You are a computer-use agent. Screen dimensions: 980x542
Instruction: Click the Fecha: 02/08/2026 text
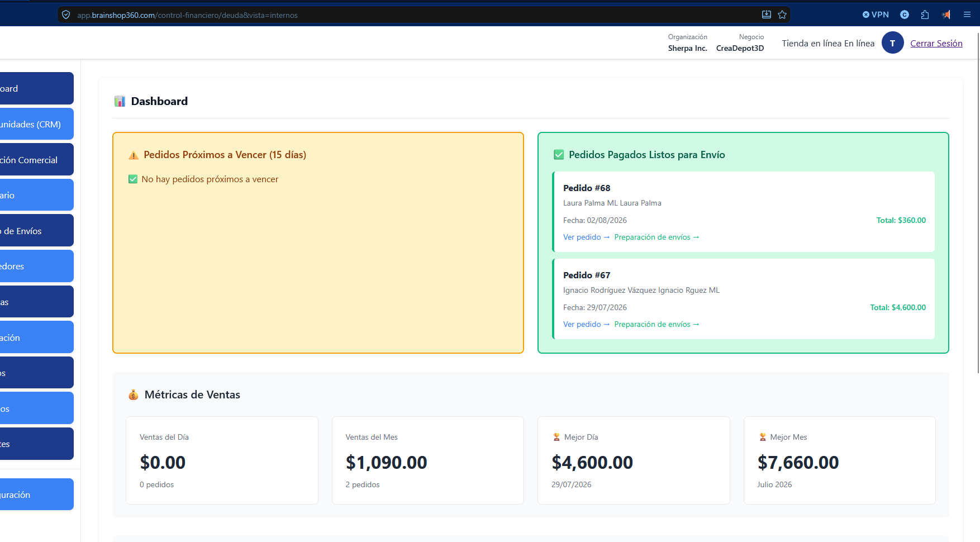point(595,220)
